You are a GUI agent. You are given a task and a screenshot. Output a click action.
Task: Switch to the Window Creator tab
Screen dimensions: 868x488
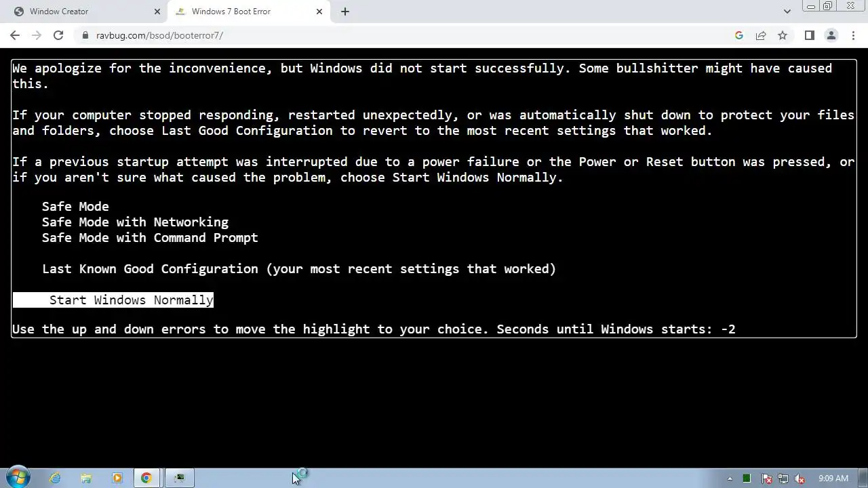[85, 12]
